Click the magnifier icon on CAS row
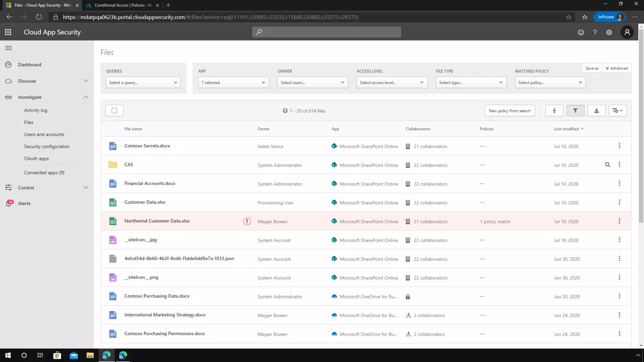 608,165
